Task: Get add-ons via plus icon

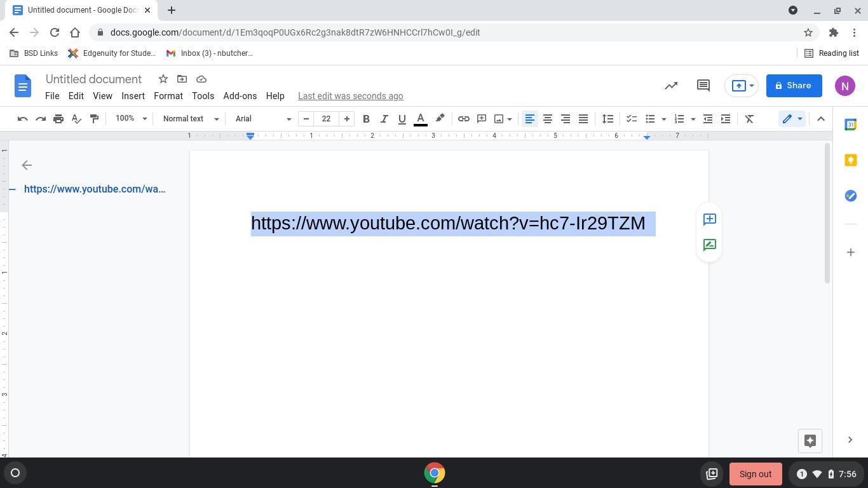Action: (850, 252)
